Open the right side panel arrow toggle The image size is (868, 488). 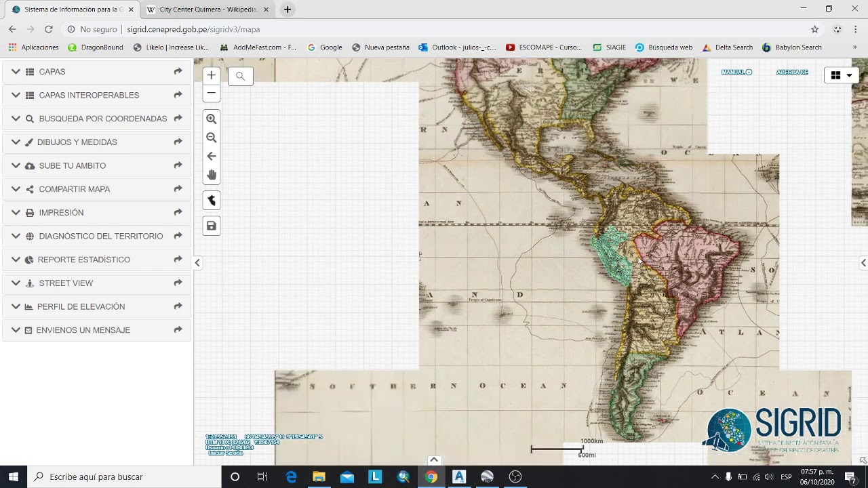click(x=863, y=263)
